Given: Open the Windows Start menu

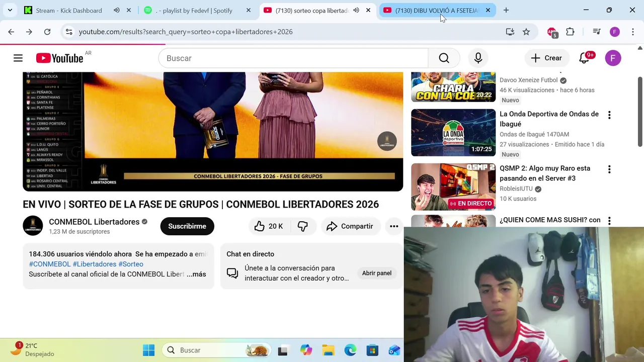Looking at the screenshot, I should coord(149,350).
